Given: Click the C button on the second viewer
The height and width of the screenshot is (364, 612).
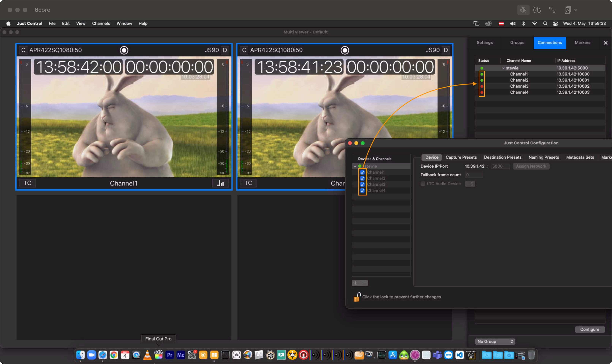Looking at the screenshot, I should click(244, 50).
